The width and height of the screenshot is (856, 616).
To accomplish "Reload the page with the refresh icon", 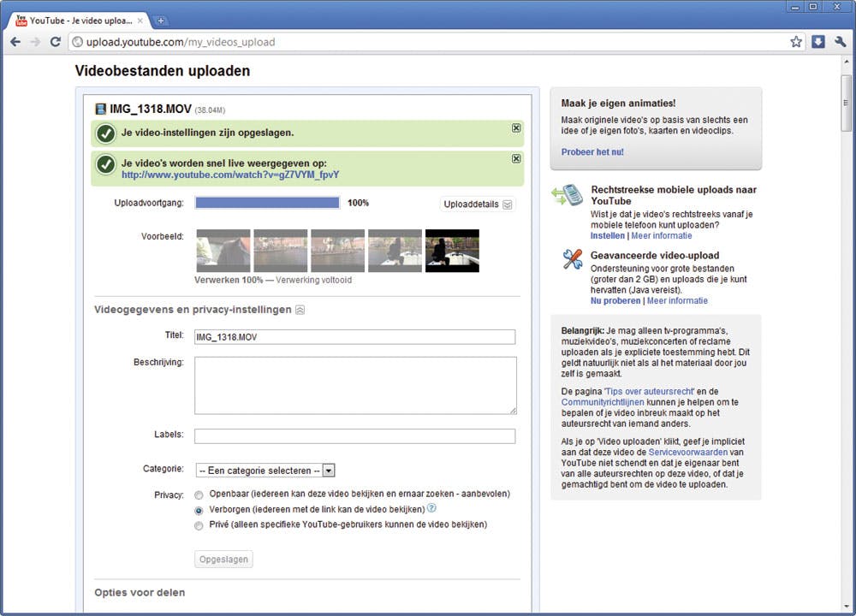I will pyautogui.click(x=55, y=42).
